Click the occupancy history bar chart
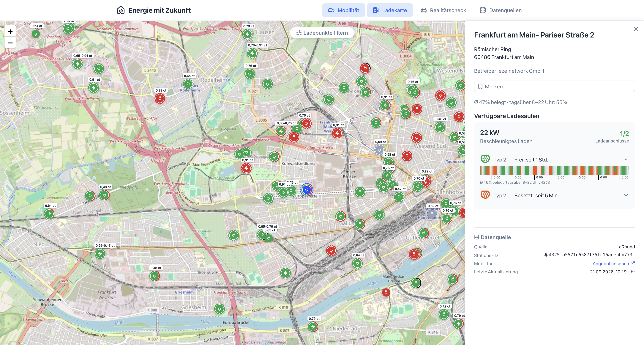Screen dimensions: 644x345 click(x=554, y=171)
